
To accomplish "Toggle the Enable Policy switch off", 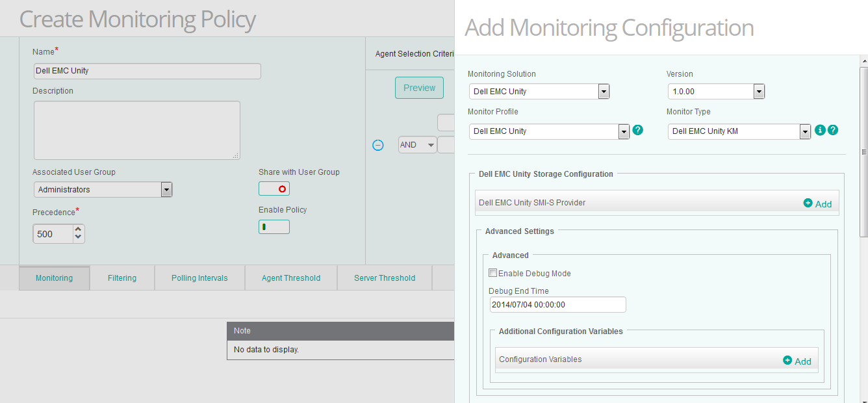I will [274, 226].
